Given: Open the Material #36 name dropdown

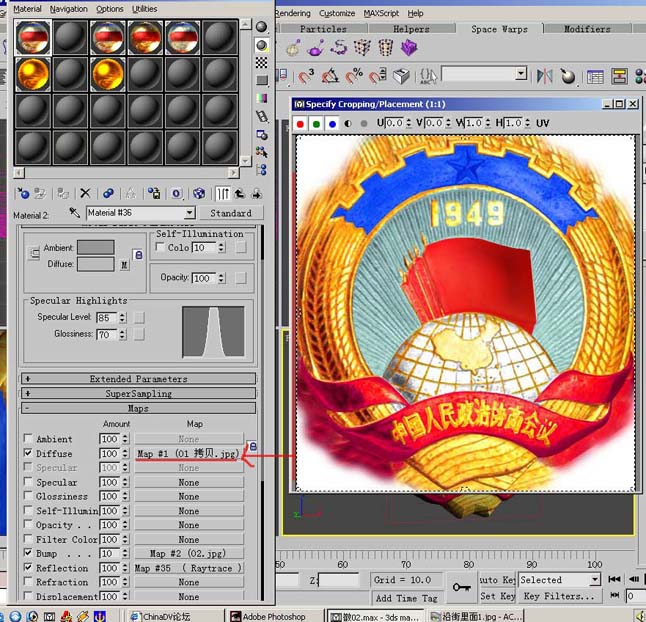Looking at the screenshot, I should tap(189, 213).
